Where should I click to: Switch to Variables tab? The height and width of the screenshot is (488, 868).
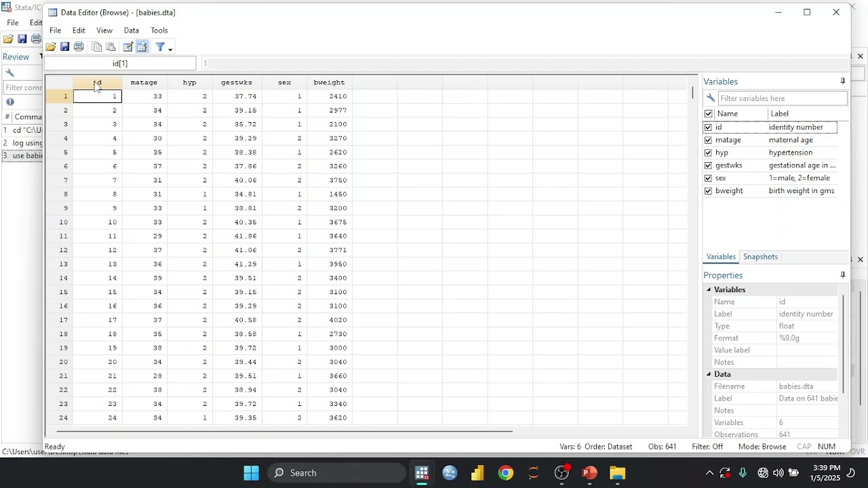coord(721,257)
